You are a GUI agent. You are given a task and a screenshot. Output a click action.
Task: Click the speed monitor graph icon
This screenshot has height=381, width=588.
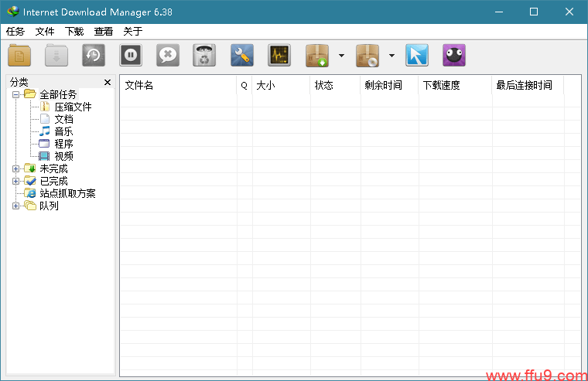pyautogui.click(x=279, y=56)
